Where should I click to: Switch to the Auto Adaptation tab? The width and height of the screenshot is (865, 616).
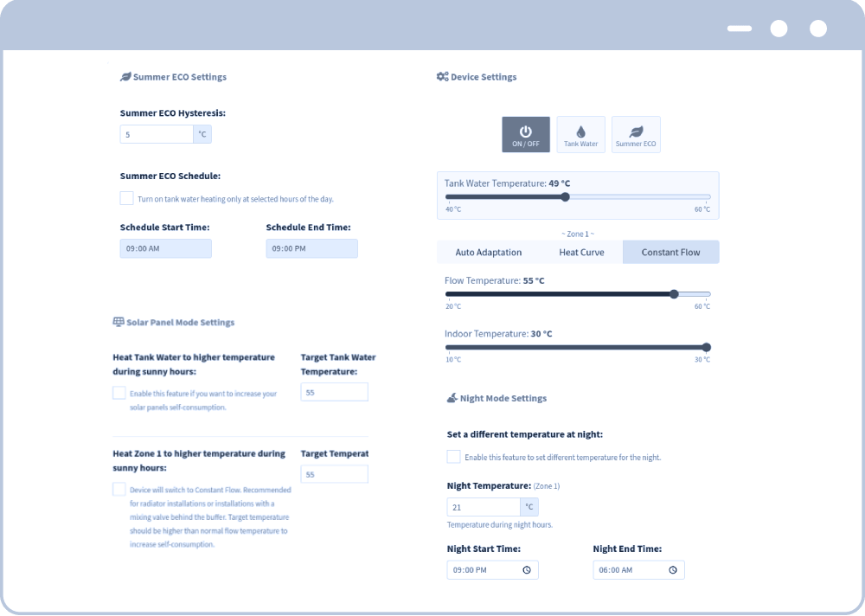click(x=488, y=253)
